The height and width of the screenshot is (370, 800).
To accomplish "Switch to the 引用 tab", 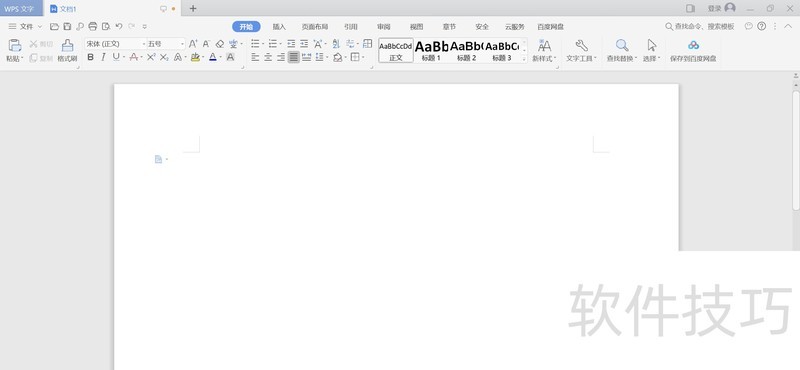I will point(351,27).
